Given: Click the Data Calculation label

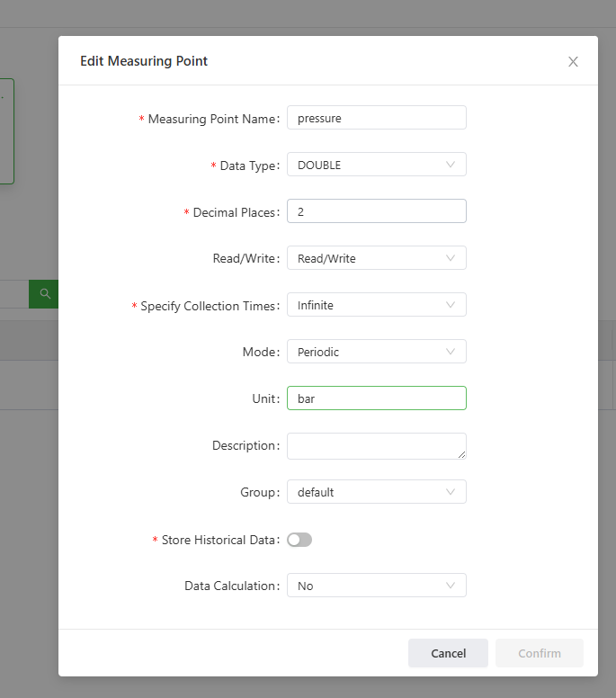Looking at the screenshot, I should point(232,586).
